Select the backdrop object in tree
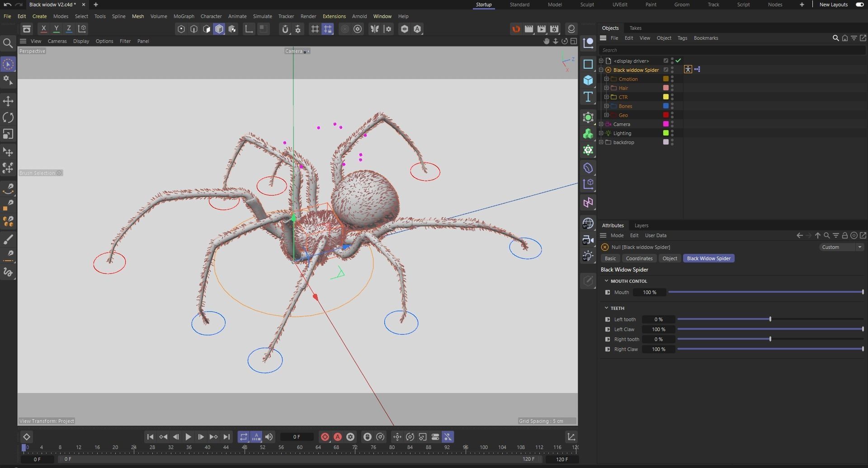Image resolution: width=868 pixels, height=468 pixels. click(623, 142)
